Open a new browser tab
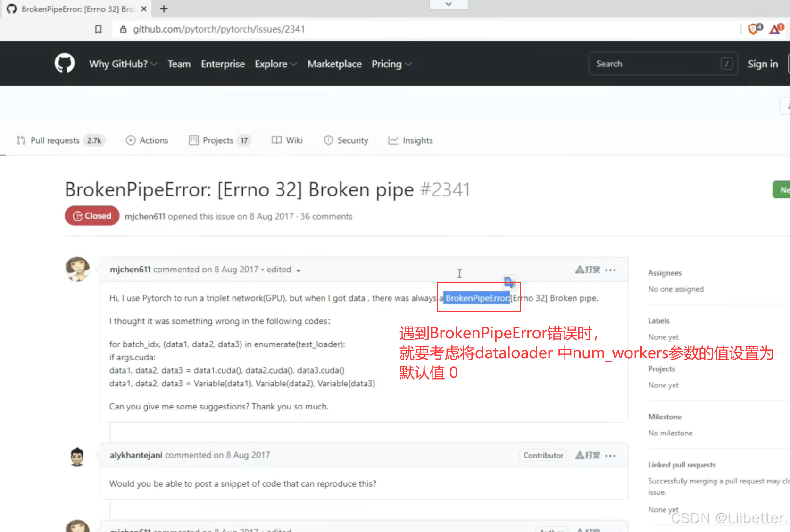The image size is (790, 532). click(x=164, y=9)
